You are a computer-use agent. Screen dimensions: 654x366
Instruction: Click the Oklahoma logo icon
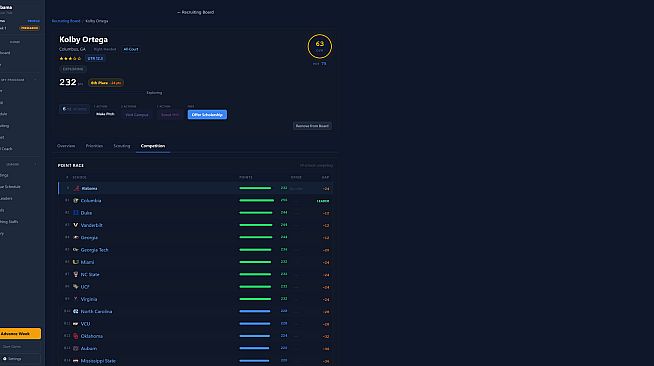(75, 336)
